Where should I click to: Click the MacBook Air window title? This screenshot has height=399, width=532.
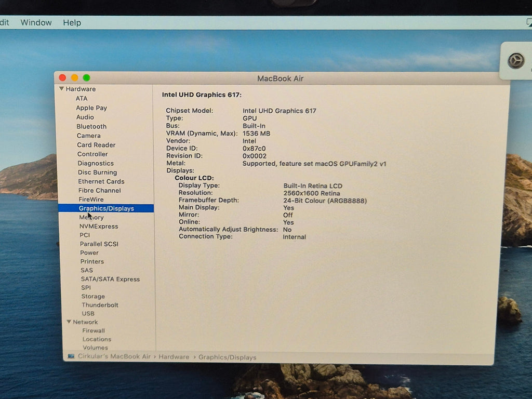click(x=280, y=78)
